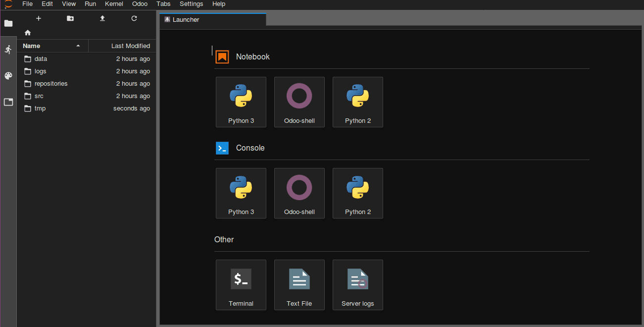Start a Python 3 console
This screenshot has width=644, height=327.
click(241, 193)
